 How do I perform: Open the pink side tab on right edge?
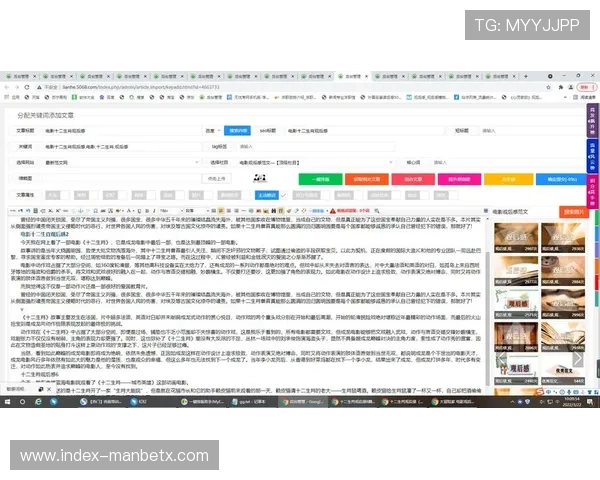(592, 191)
